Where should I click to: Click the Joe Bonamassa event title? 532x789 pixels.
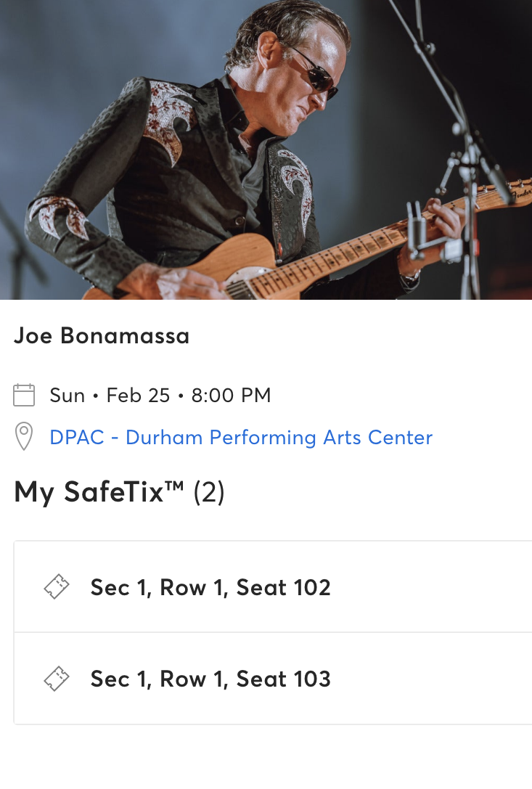tap(102, 336)
